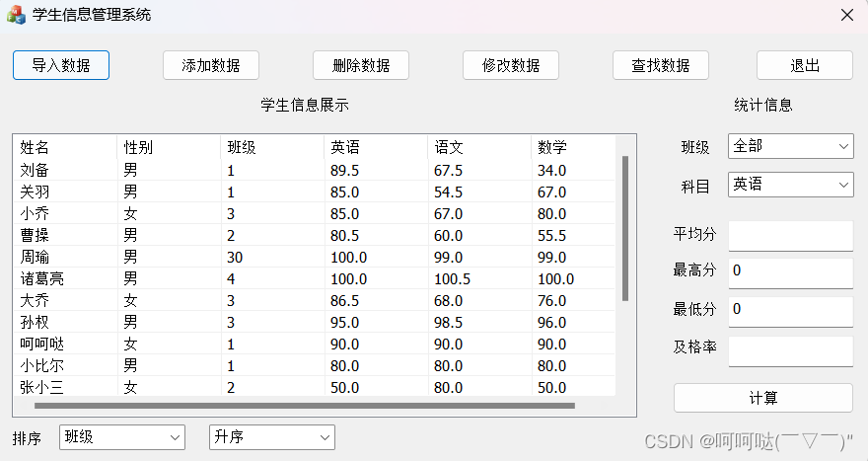The width and height of the screenshot is (868, 461).
Task: Click the 添加数据 button
Action: coord(211,65)
